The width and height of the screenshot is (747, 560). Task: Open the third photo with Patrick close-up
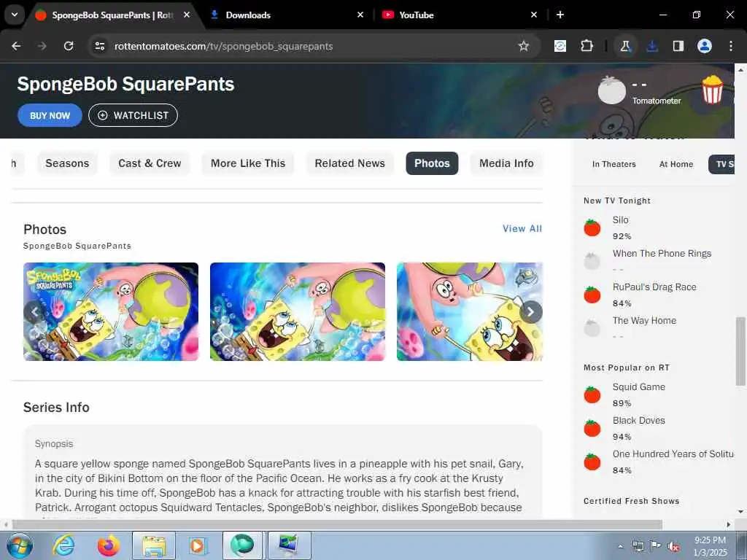[x=470, y=311]
